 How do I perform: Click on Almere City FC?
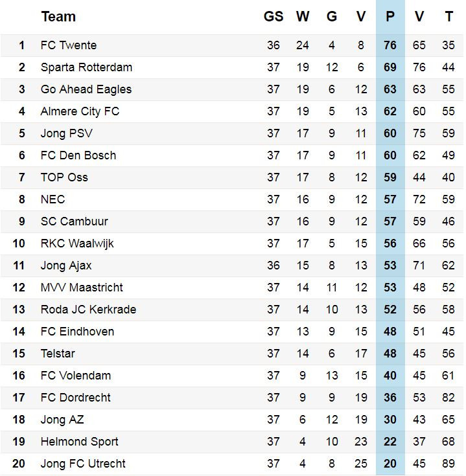(80, 111)
